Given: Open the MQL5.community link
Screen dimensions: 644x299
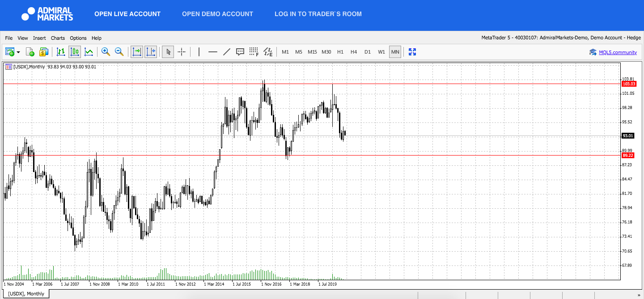Looking at the screenshot, I should point(617,52).
